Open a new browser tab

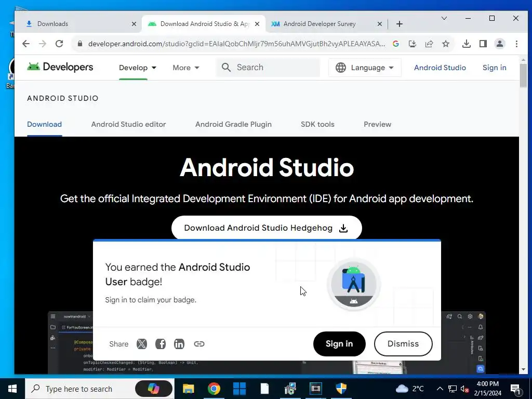pos(400,24)
